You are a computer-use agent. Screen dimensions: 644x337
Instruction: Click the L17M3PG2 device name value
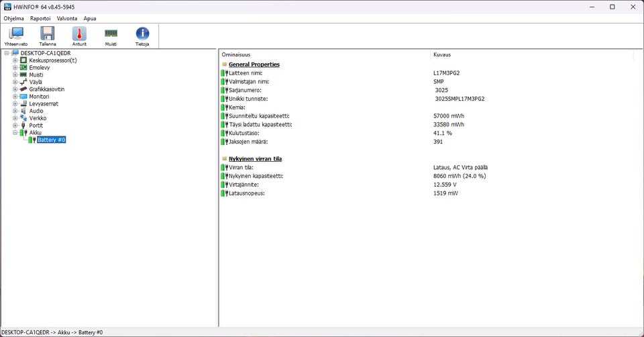pyautogui.click(x=447, y=73)
